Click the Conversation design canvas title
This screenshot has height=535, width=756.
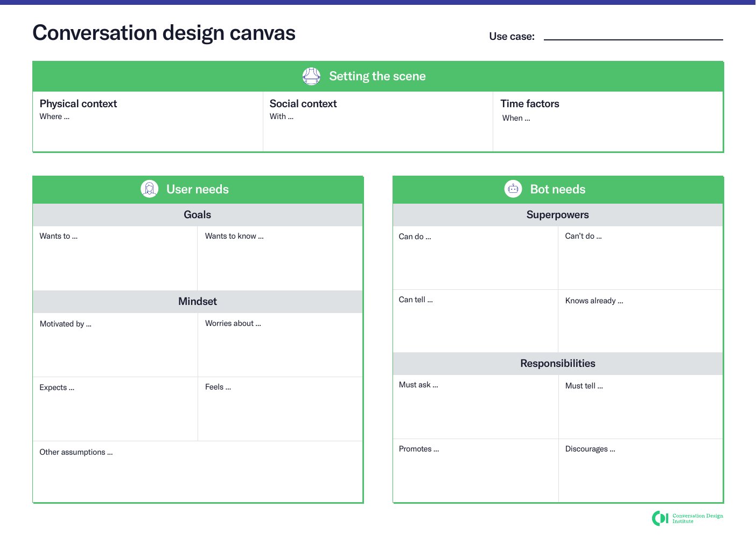tap(164, 33)
